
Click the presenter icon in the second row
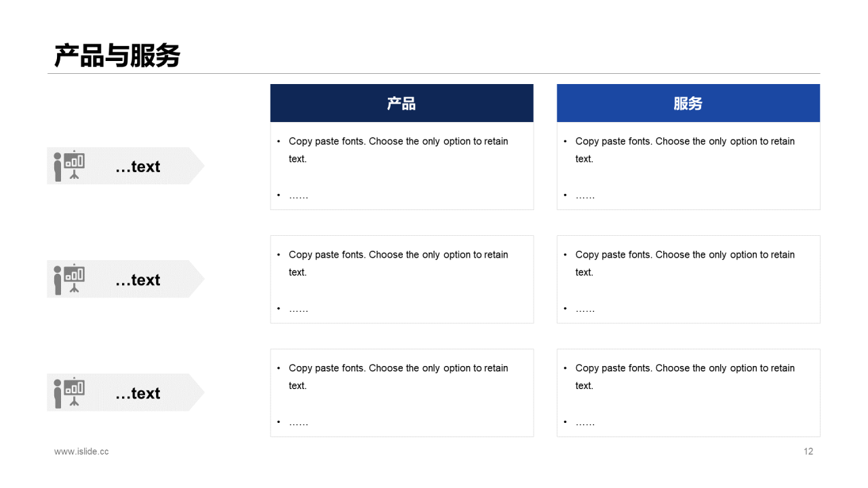(x=69, y=279)
